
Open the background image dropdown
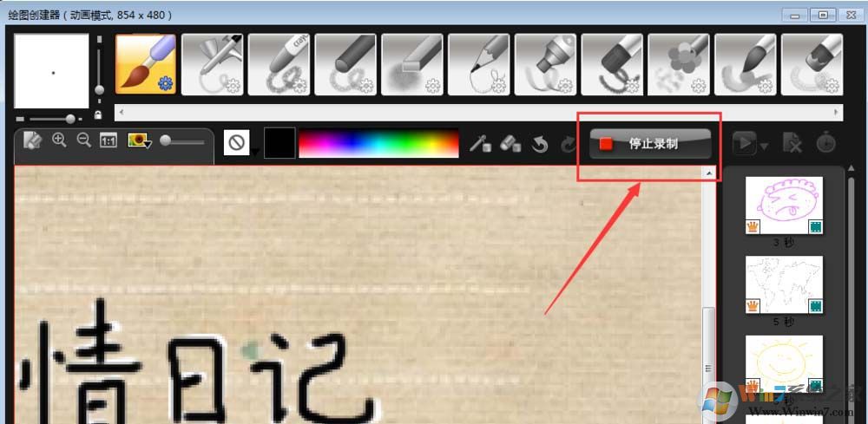click(140, 141)
